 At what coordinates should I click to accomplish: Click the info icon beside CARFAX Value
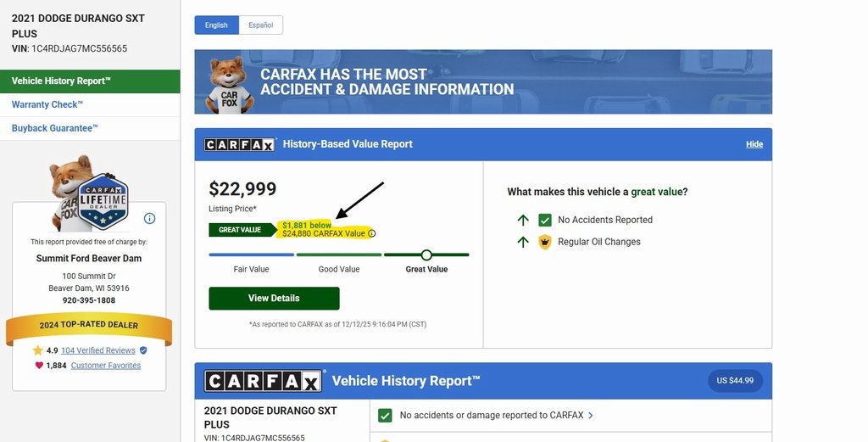[x=372, y=233]
